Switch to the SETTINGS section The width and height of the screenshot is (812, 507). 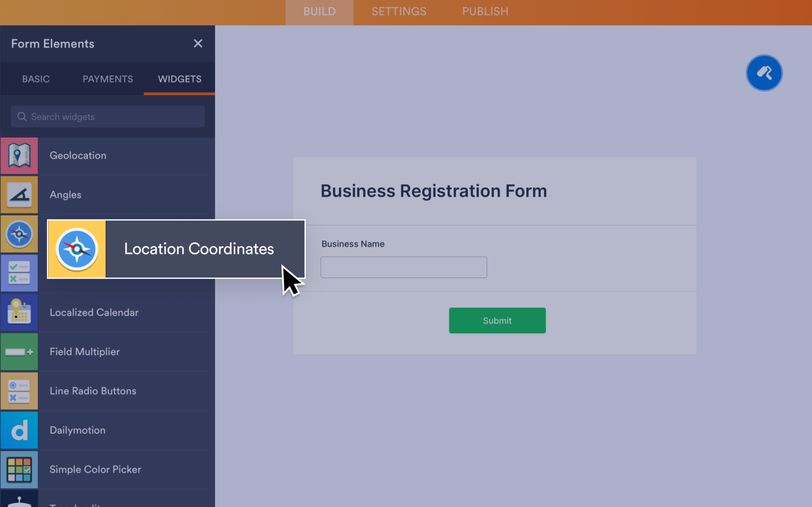click(399, 11)
